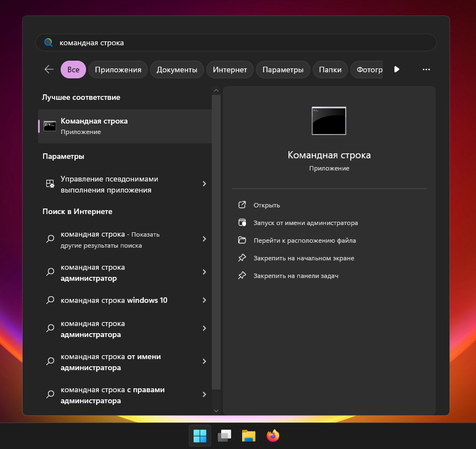Viewport: 476px width, 449px height.
Task: Switch to the 'Приложения' filter tab
Action: pos(118,70)
